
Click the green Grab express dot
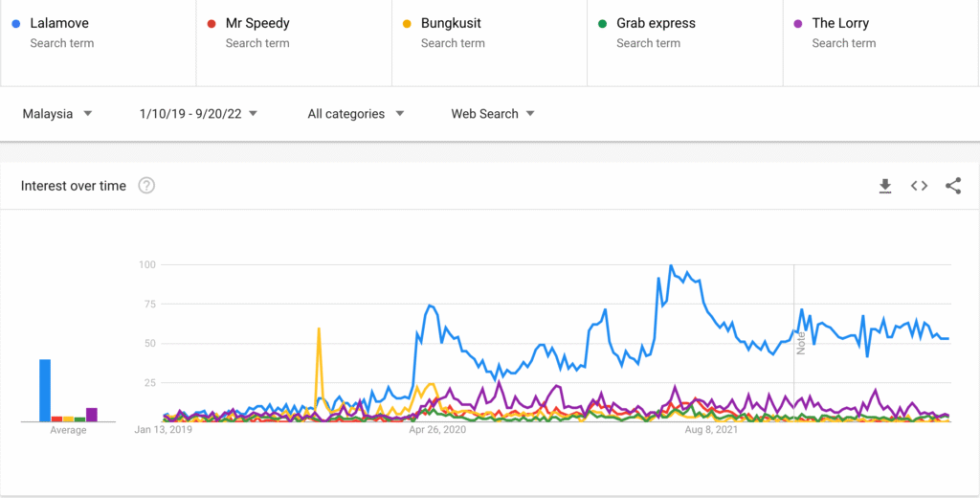coord(602,23)
